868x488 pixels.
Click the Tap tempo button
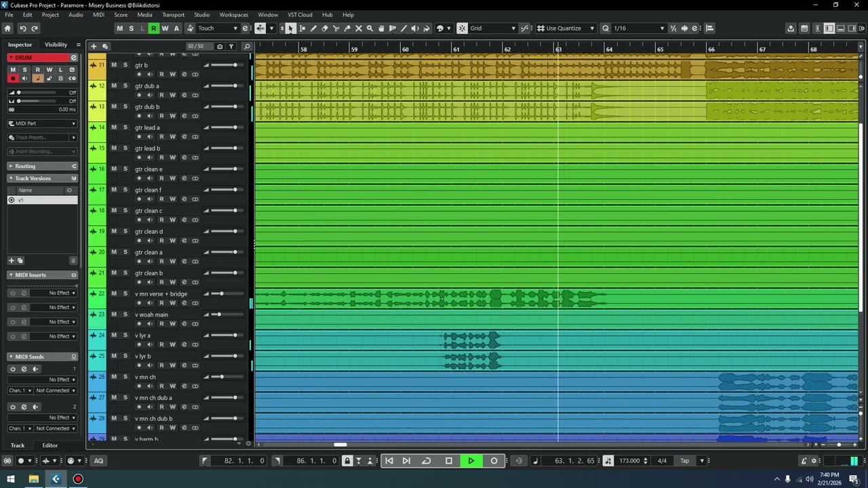(685, 461)
